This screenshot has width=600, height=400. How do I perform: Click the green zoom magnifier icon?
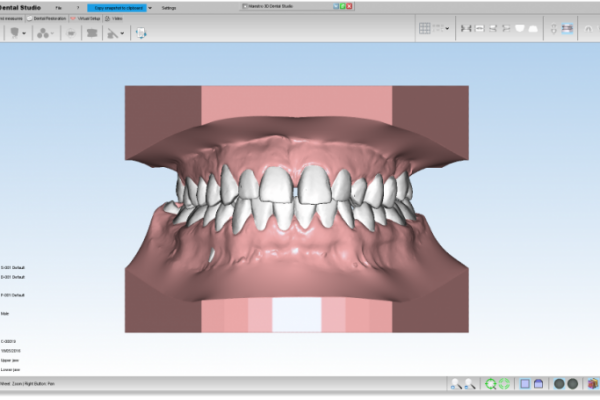pos(490,383)
